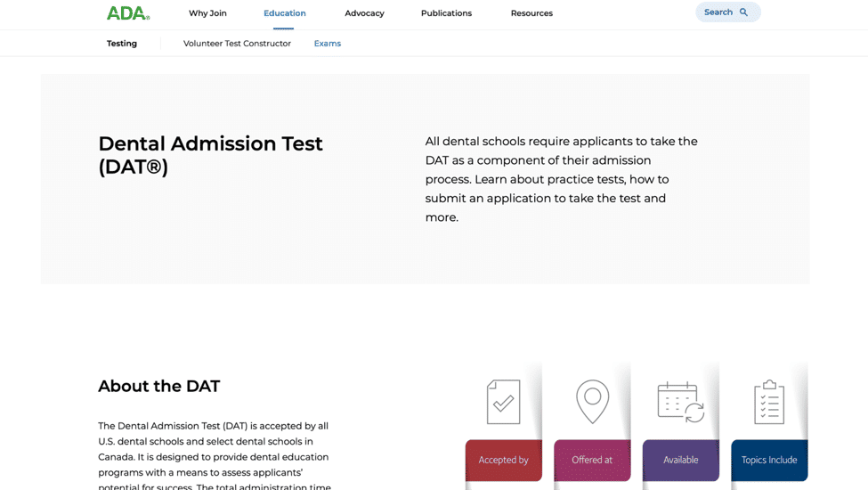Click the document checkmark icon
The image size is (868, 490).
click(503, 402)
